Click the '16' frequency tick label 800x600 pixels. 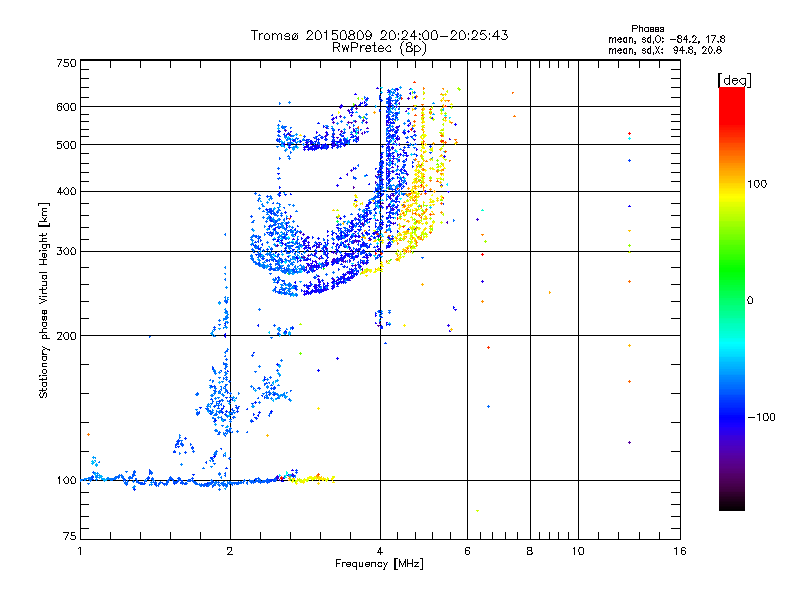tap(680, 551)
